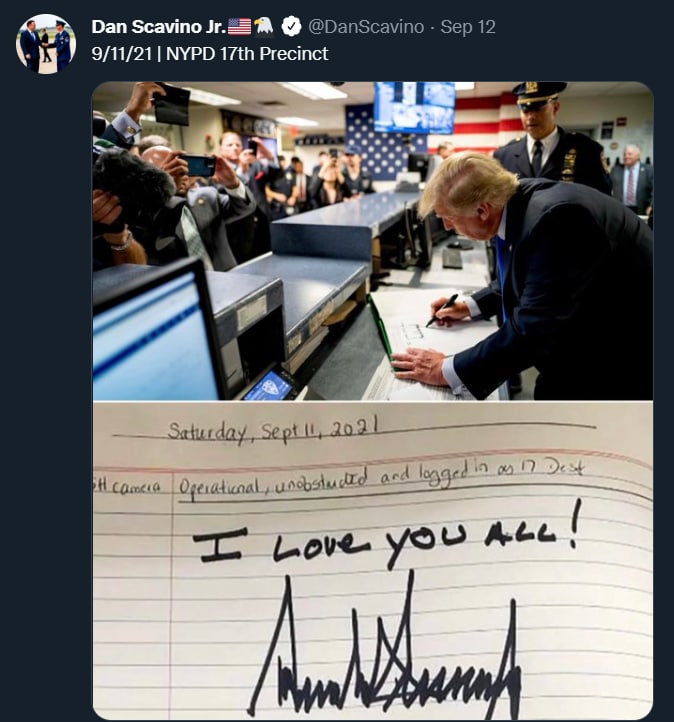Click the wall-mounted TV screen in the photo
The width and height of the screenshot is (674, 722).
pyautogui.click(x=414, y=107)
